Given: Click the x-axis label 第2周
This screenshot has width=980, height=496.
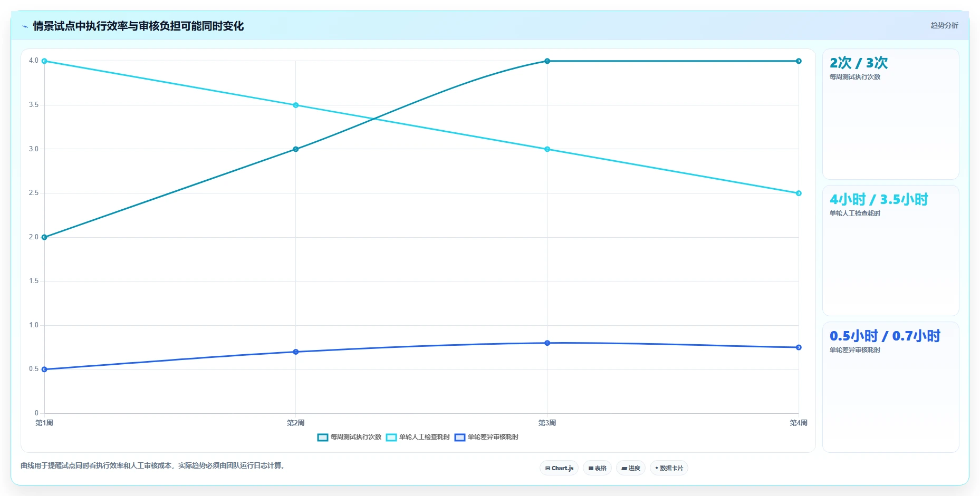Looking at the screenshot, I should click(296, 423).
